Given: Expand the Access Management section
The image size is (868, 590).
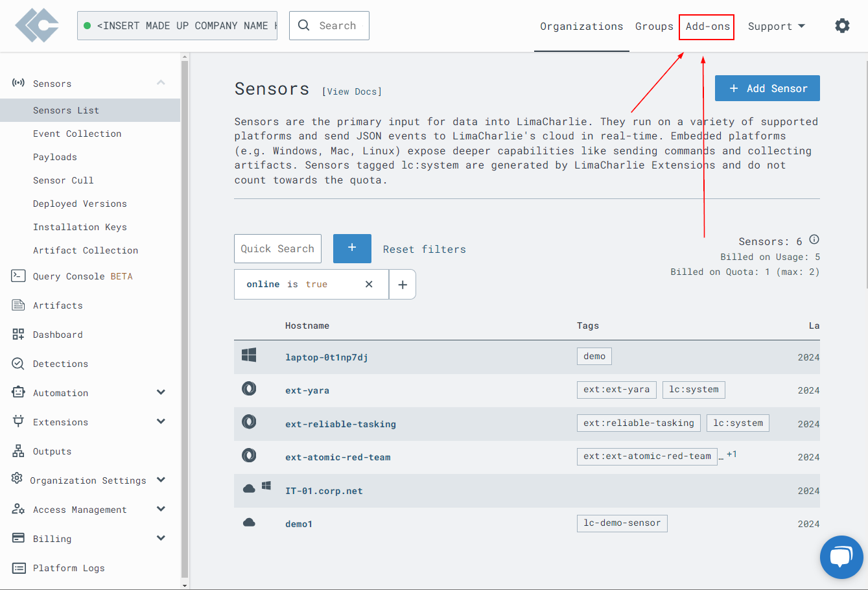Looking at the screenshot, I should point(161,509).
